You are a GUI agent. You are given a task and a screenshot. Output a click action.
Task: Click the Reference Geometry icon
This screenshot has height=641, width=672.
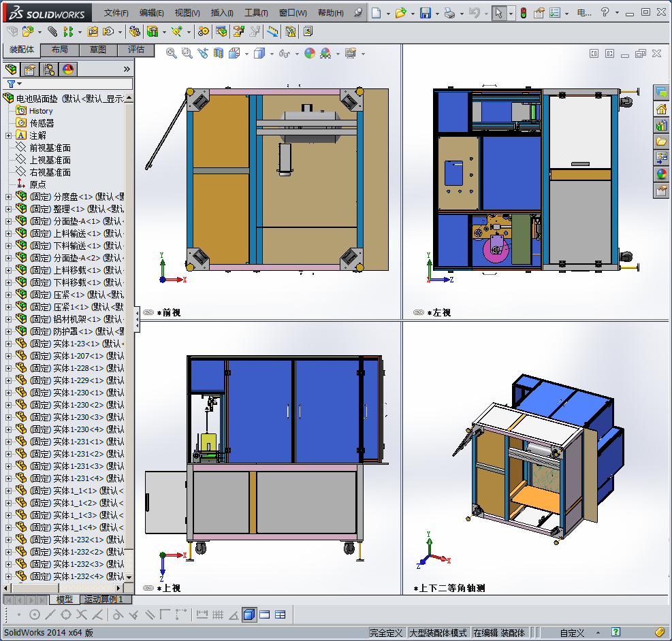coord(176,31)
